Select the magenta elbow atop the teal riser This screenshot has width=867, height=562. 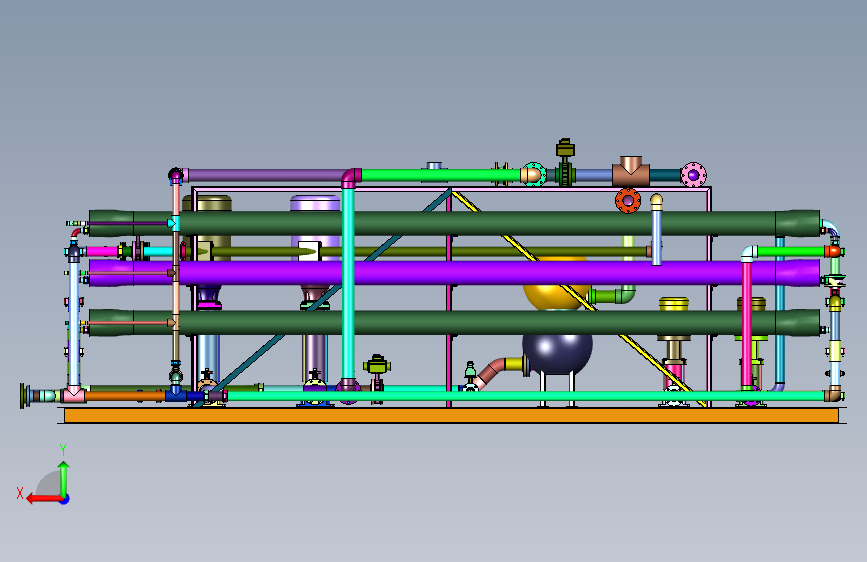pos(351,178)
